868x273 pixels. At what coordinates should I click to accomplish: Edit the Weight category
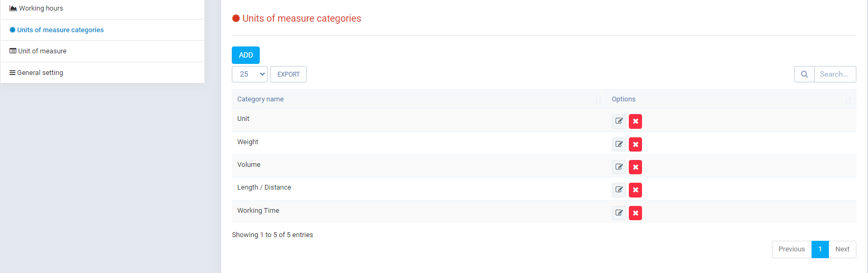[619, 144]
